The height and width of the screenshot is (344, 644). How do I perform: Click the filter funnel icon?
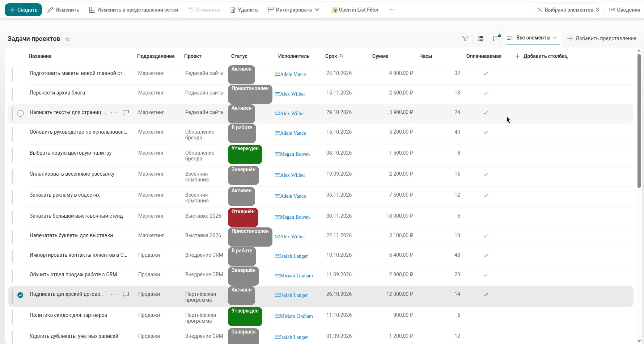(x=465, y=38)
